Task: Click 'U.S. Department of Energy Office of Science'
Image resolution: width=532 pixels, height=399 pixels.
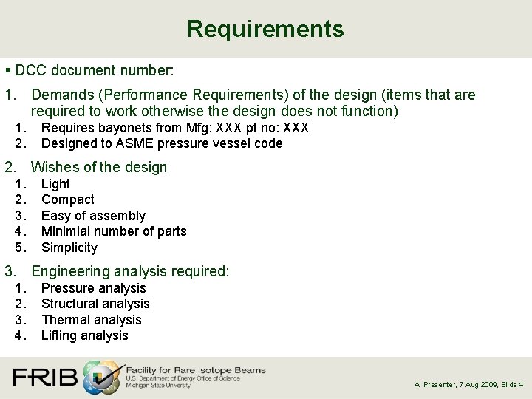Action: (x=183, y=378)
